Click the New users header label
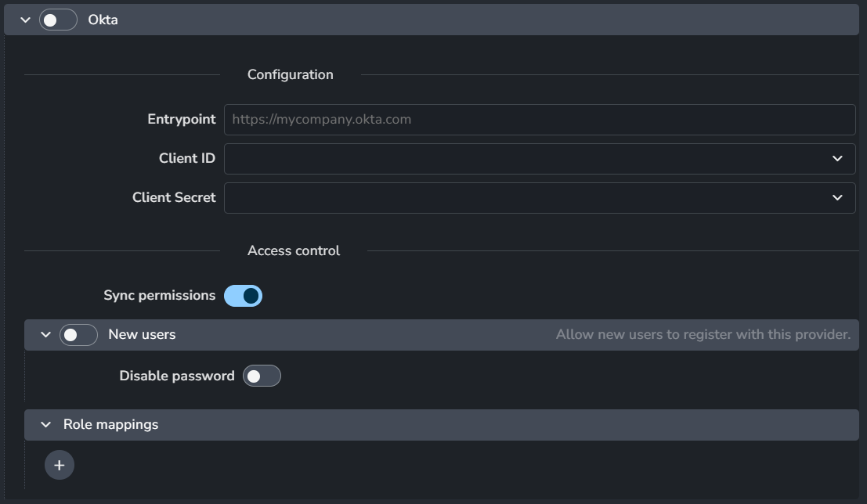The height and width of the screenshot is (504, 867). [x=142, y=335]
